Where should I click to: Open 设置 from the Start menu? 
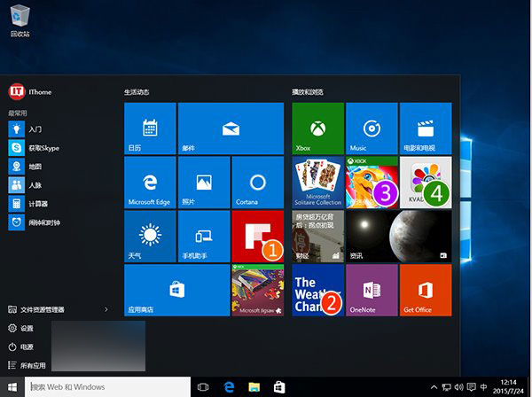pos(26,327)
